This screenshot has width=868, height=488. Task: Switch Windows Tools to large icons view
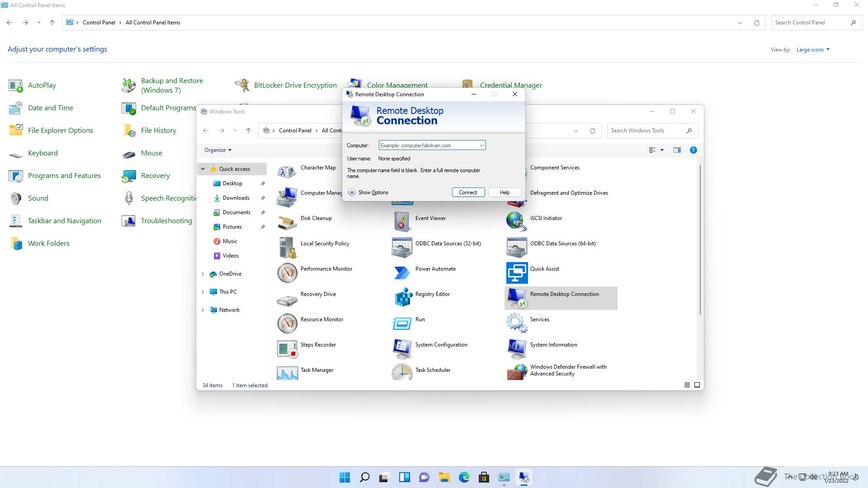click(x=697, y=385)
